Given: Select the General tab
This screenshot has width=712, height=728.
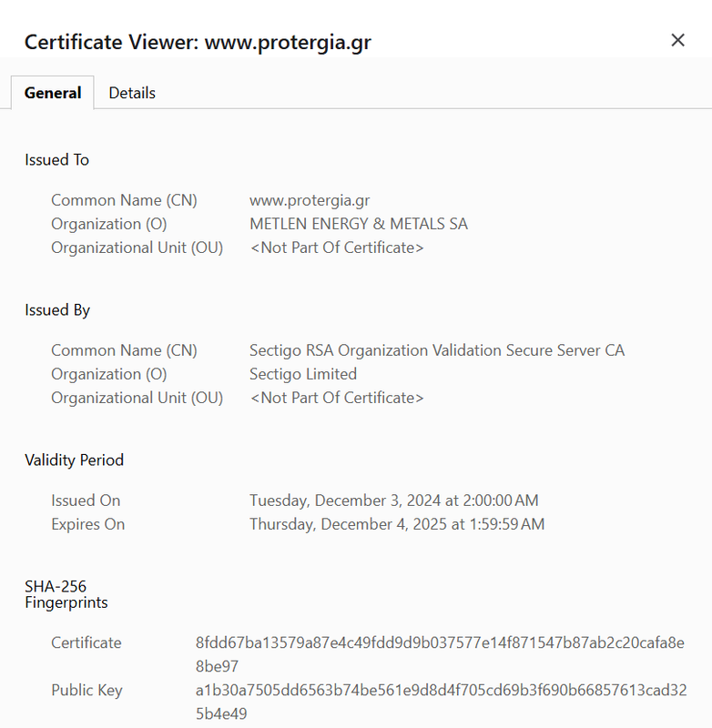Looking at the screenshot, I should (x=53, y=93).
